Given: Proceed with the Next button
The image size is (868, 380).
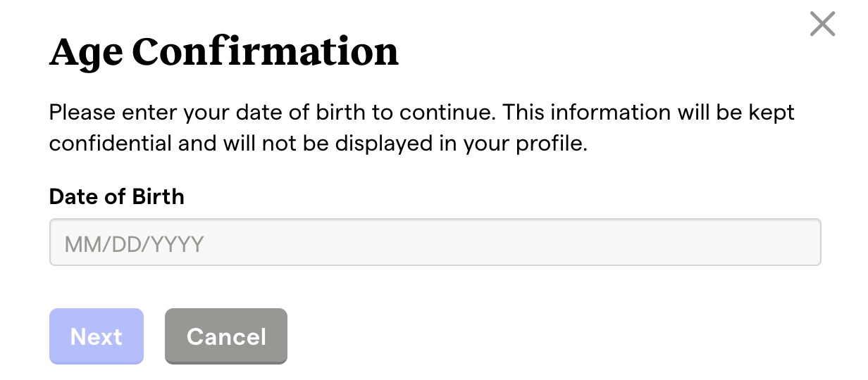Looking at the screenshot, I should coord(97,336).
